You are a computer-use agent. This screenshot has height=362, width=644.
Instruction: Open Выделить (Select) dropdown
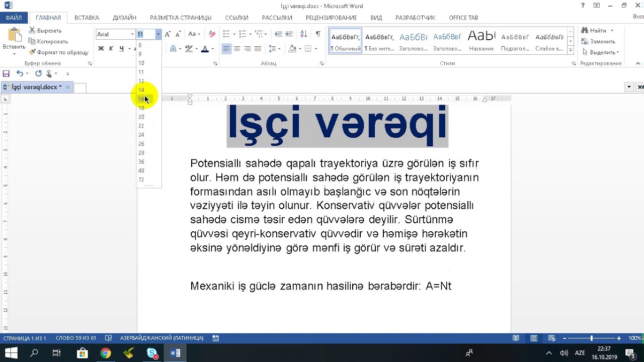click(x=600, y=52)
